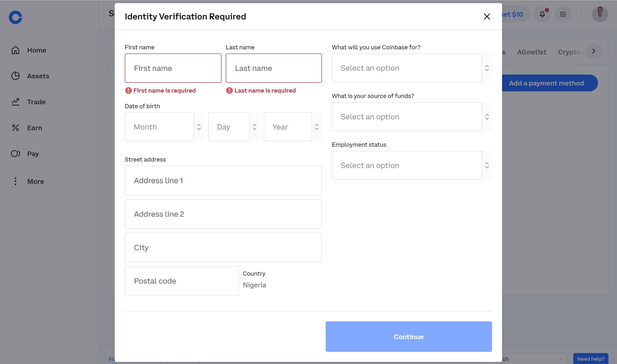
Task: Open the Earn percent icon
Action: click(x=15, y=127)
